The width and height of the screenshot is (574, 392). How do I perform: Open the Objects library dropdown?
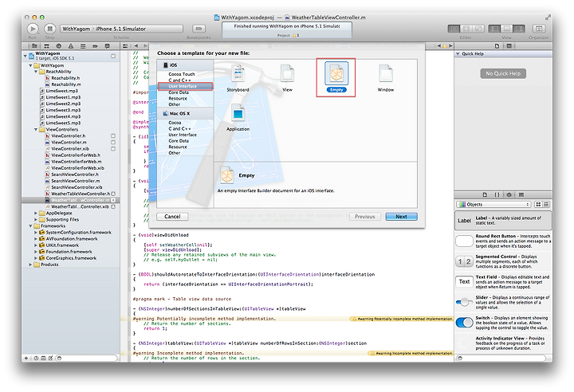click(493, 204)
